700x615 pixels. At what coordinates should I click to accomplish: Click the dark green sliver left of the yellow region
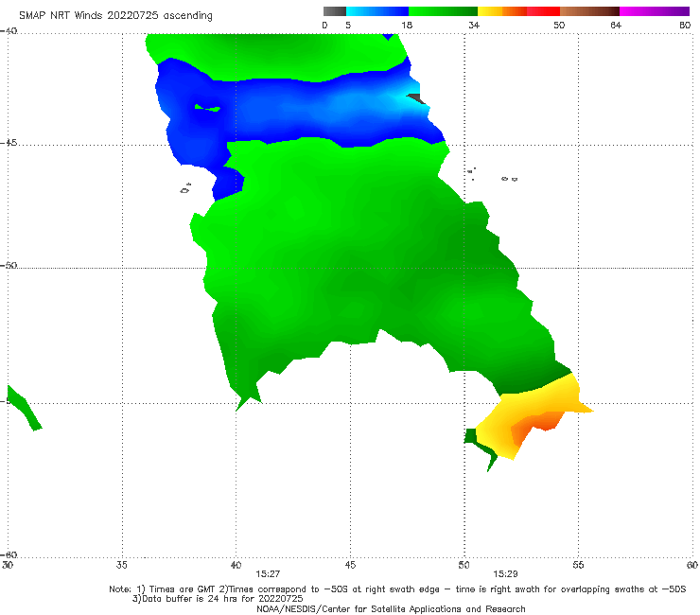point(480,448)
